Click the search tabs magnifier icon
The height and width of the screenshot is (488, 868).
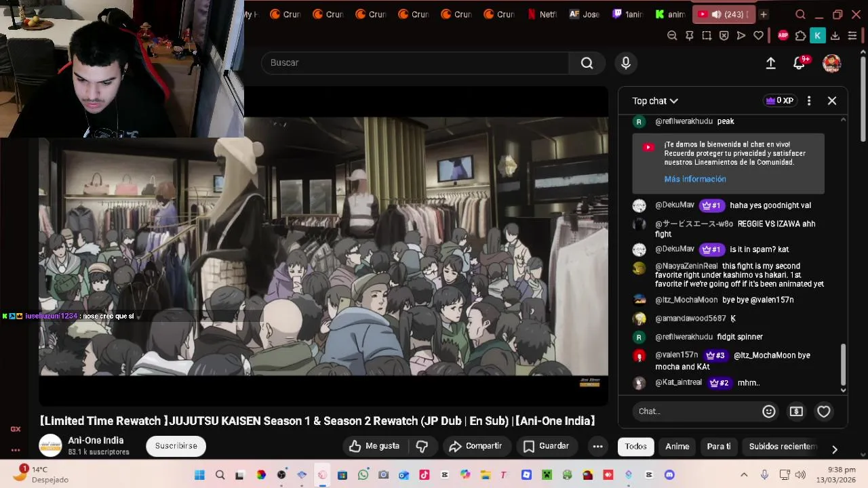pos(800,14)
